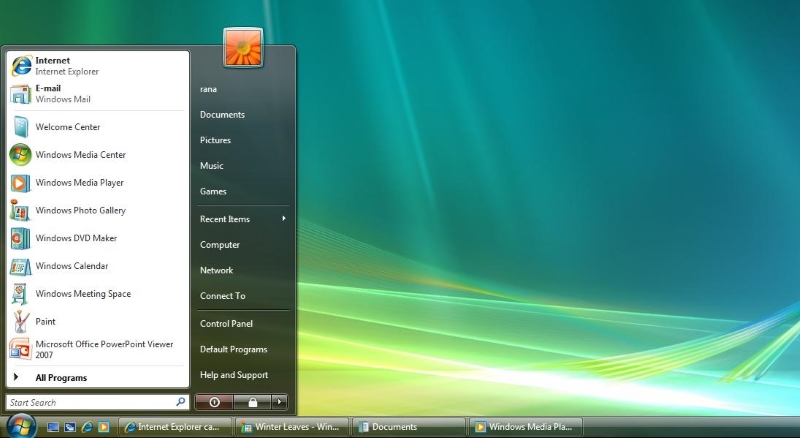Viewport: 800px width, 438px height.
Task: Switch to Windows Media Player taskbar button
Action: [526, 427]
